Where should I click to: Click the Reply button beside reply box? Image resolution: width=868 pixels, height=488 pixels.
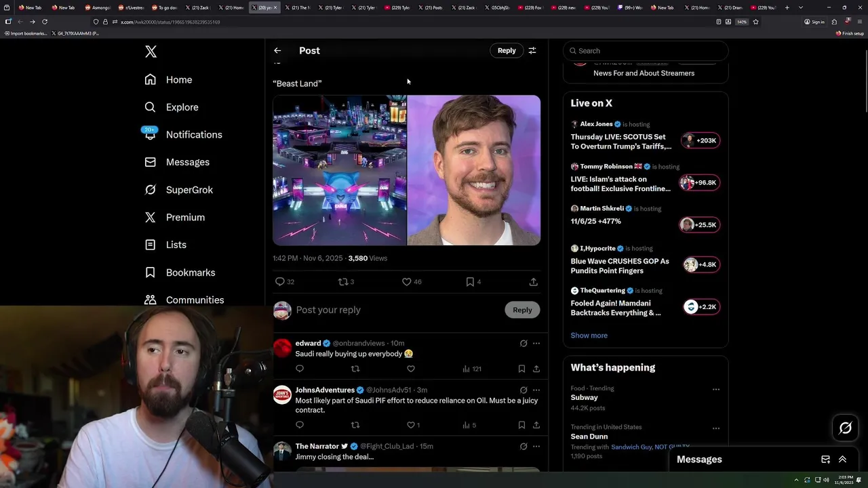pyautogui.click(x=522, y=310)
